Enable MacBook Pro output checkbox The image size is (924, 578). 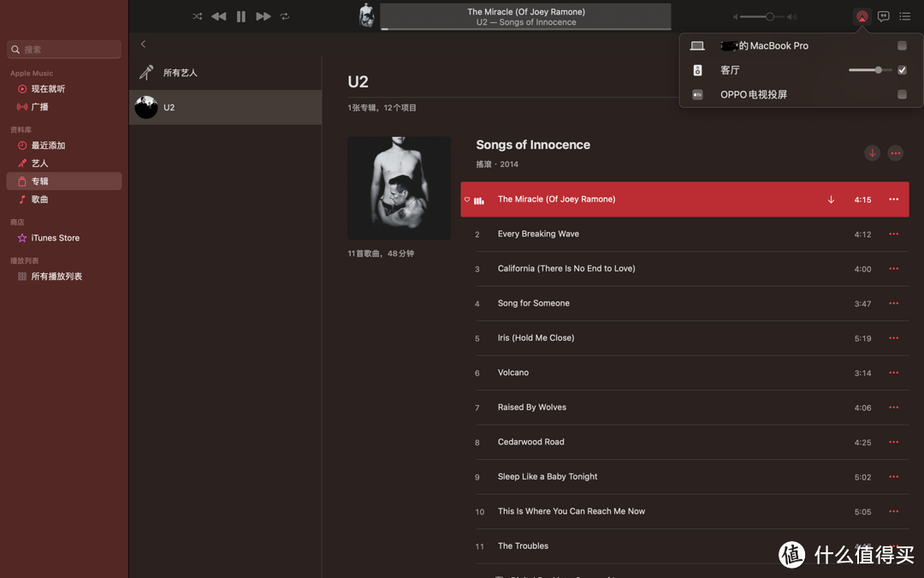(902, 45)
